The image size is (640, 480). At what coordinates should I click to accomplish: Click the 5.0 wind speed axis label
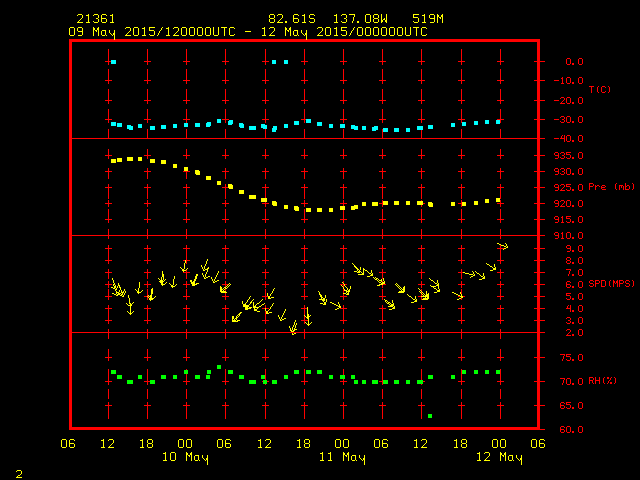point(574,297)
